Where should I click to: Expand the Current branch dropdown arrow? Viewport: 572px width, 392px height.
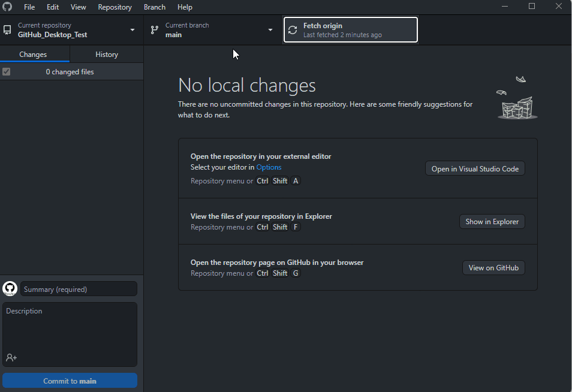[x=270, y=30]
